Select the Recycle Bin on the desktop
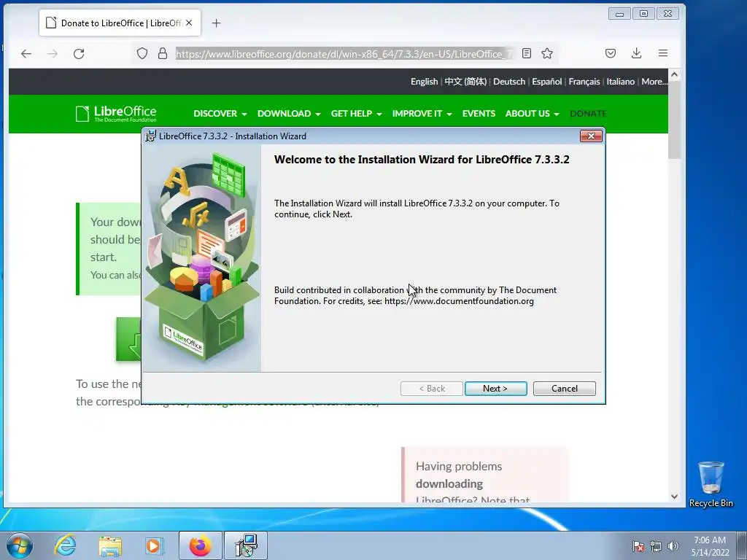747x560 pixels. click(x=711, y=484)
